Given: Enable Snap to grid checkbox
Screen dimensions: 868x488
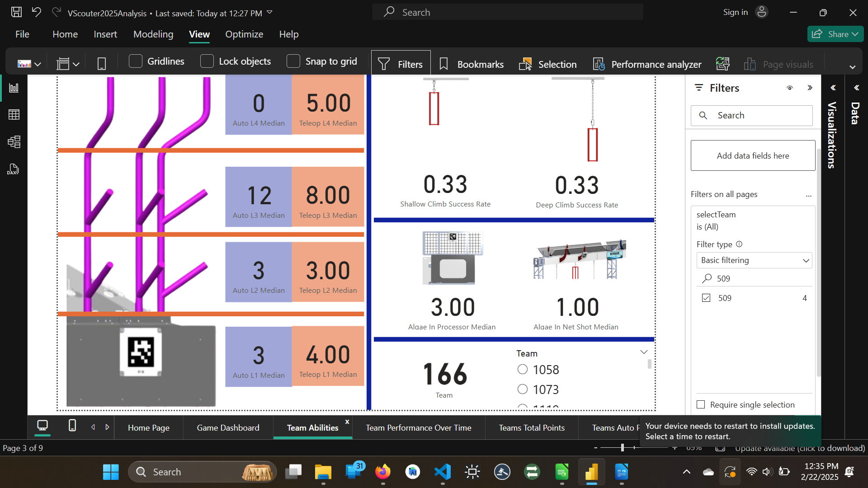Looking at the screenshot, I should point(293,61).
